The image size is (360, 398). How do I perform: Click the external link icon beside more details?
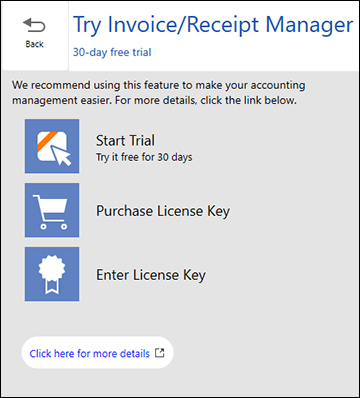(160, 353)
